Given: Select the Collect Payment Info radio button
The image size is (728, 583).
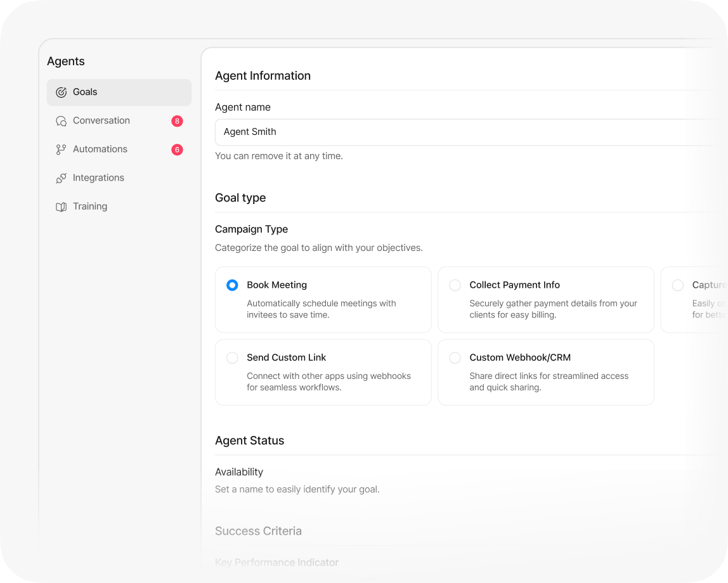Looking at the screenshot, I should pyautogui.click(x=455, y=285).
